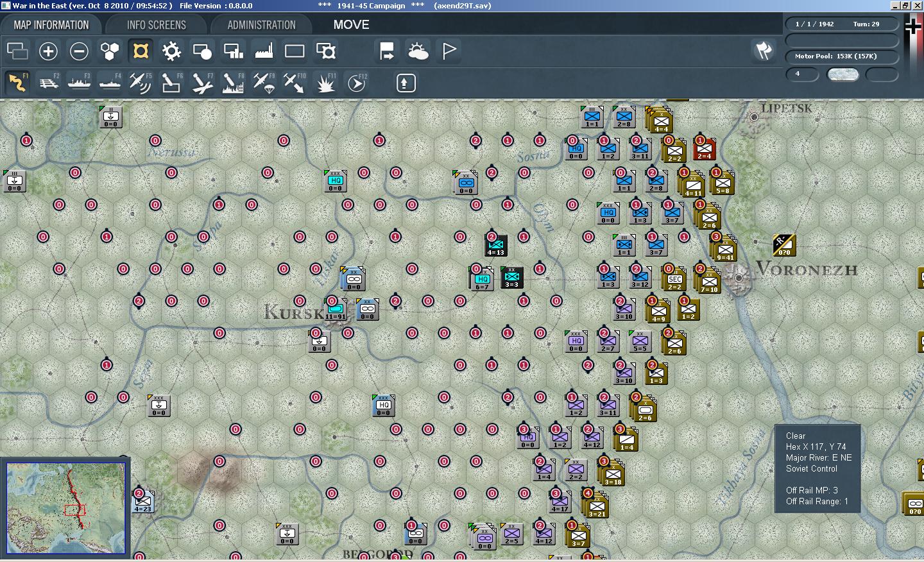This screenshot has height=562, width=924.
Task: Select the purple unit counter 5=5
Action: click(x=640, y=342)
